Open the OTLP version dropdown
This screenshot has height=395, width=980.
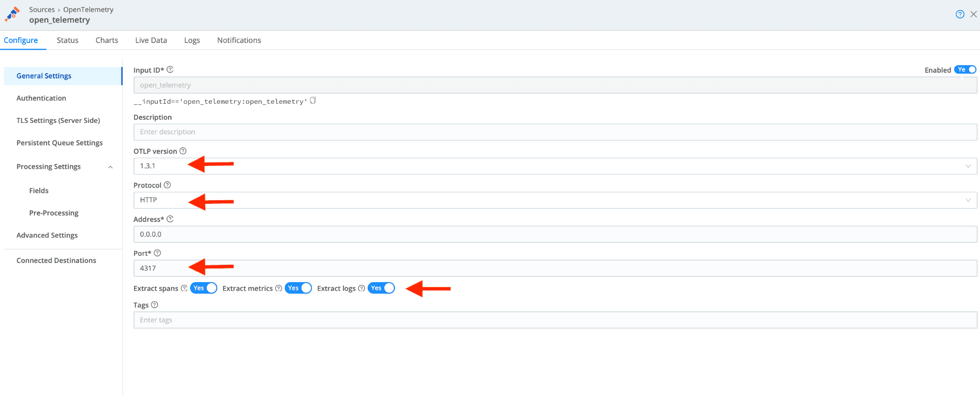[x=555, y=166]
